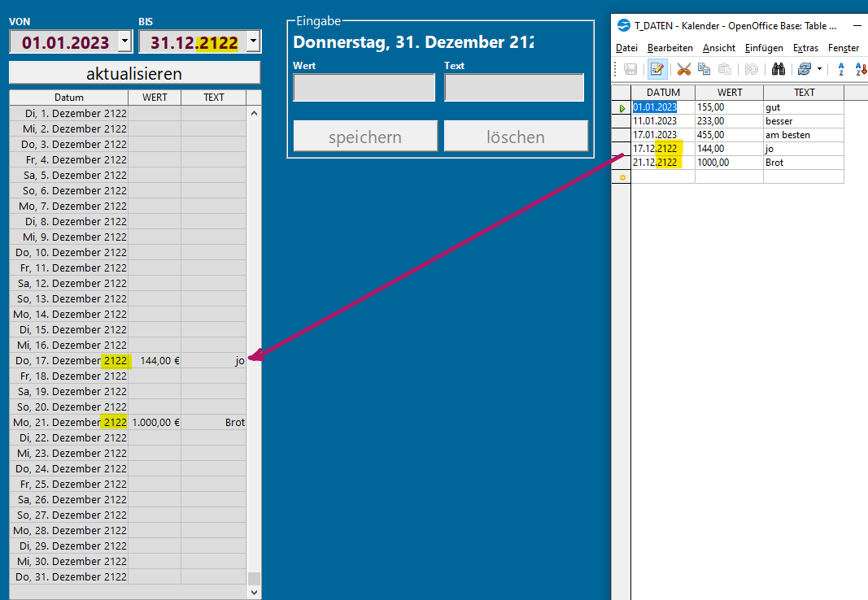
Task: Open the Datei menu
Action: [x=626, y=48]
